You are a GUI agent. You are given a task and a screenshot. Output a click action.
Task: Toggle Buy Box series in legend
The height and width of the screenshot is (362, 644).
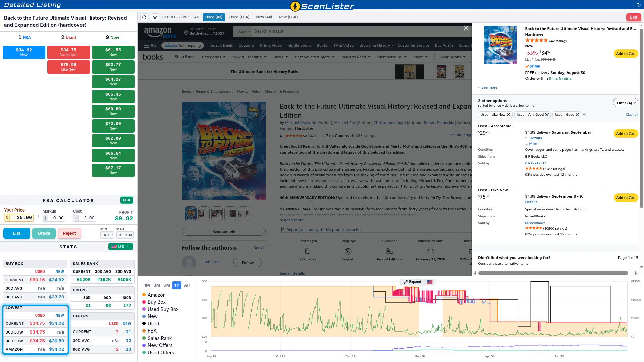point(154,302)
